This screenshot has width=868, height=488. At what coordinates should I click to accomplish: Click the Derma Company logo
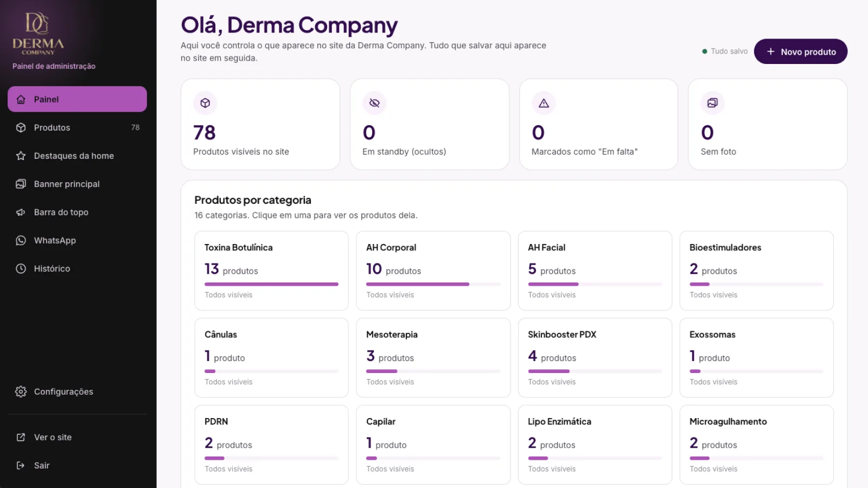(x=38, y=34)
